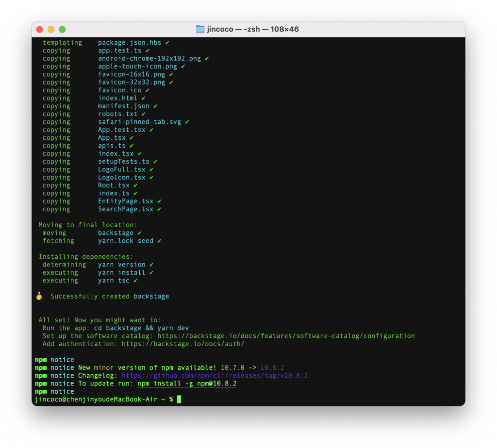Click the window title jincoco — -zsh

coord(252,29)
